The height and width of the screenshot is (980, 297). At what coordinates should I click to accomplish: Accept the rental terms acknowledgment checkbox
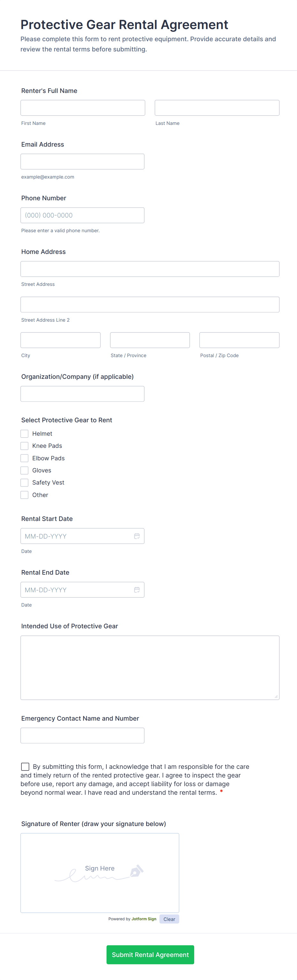(25, 766)
